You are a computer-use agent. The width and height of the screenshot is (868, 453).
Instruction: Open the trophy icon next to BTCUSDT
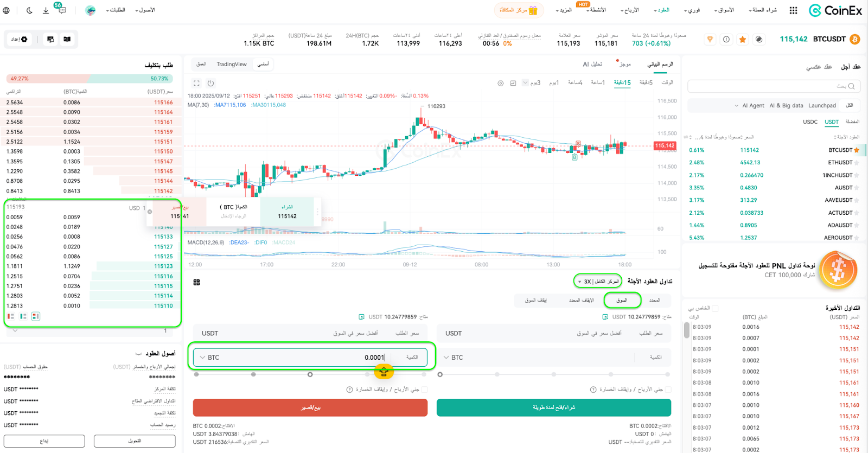710,39
